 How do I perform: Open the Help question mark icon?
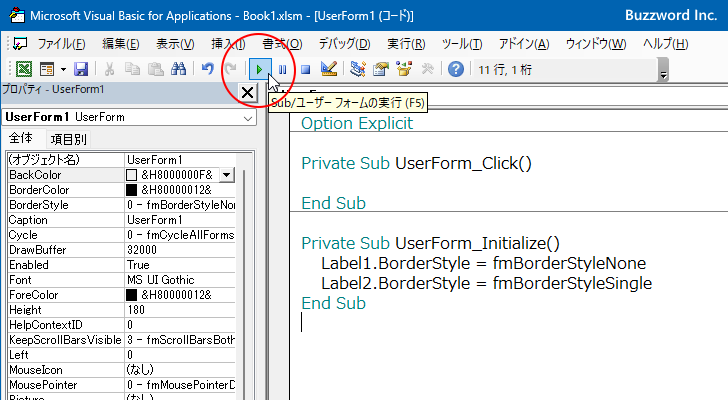tap(455, 69)
